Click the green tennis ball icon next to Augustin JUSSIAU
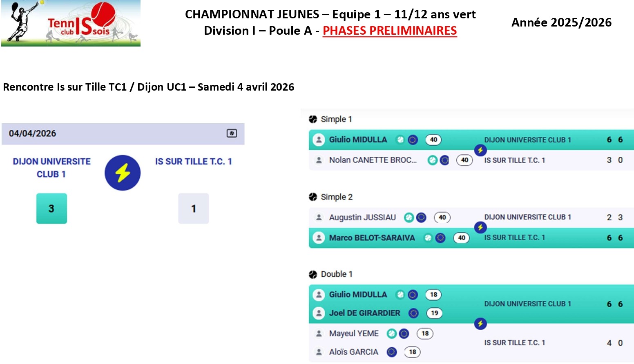This screenshot has width=634, height=364. (409, 218)
